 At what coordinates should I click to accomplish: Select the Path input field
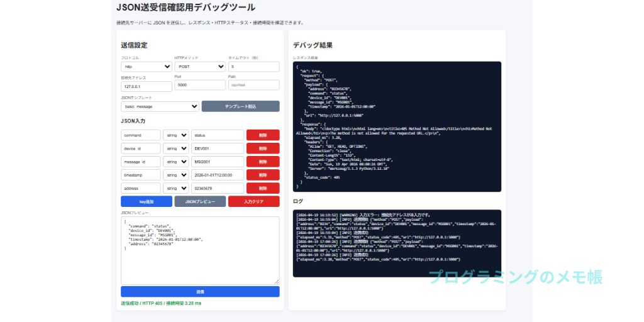[x=253, y=85]
